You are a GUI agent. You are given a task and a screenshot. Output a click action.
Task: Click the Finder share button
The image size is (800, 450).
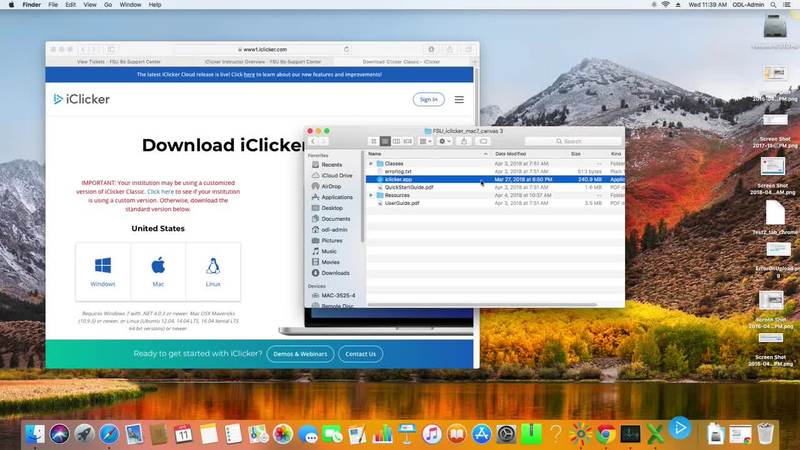pyautogui.click(x=464, y=141)
